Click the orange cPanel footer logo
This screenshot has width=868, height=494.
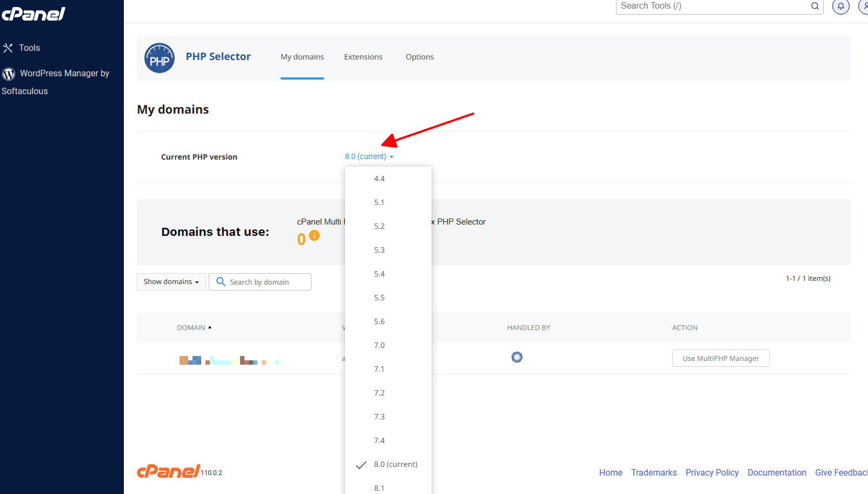tap(169, 471)
